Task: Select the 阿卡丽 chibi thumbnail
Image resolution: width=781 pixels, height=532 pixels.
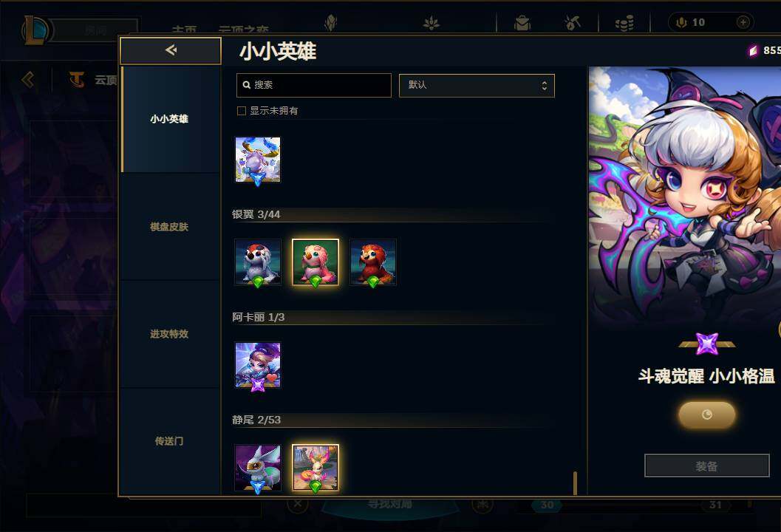Action: coord(258,365)
